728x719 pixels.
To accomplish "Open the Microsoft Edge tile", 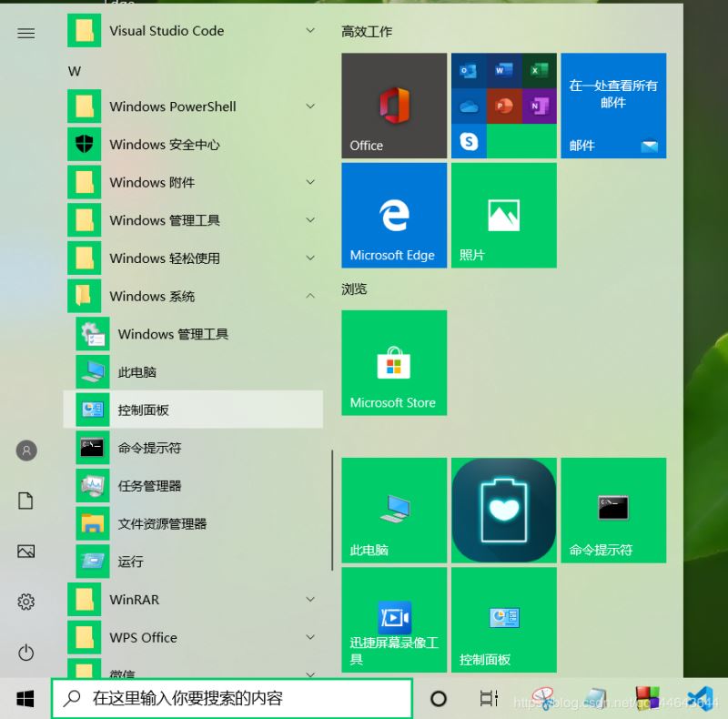I will [x=393, y=215].
